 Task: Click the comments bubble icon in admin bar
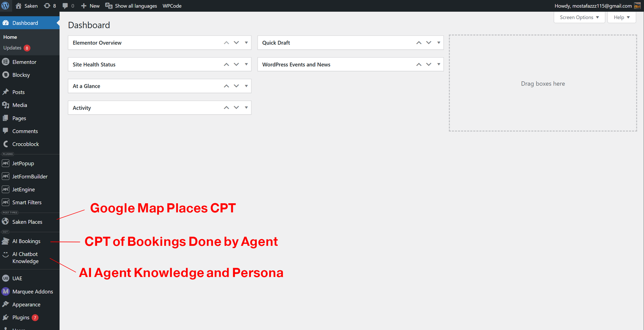[x=65, y=6]
